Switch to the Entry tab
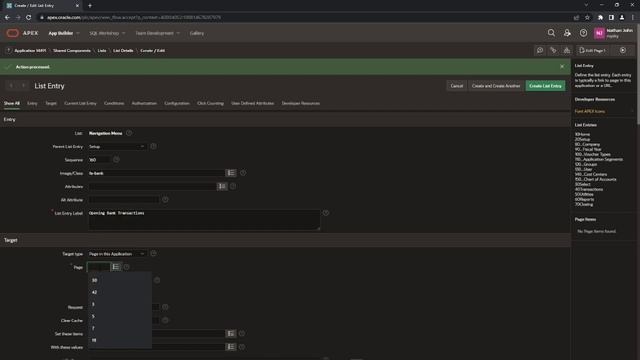The height and width of the screenshot is (360, 640). (x=32, y=103)
